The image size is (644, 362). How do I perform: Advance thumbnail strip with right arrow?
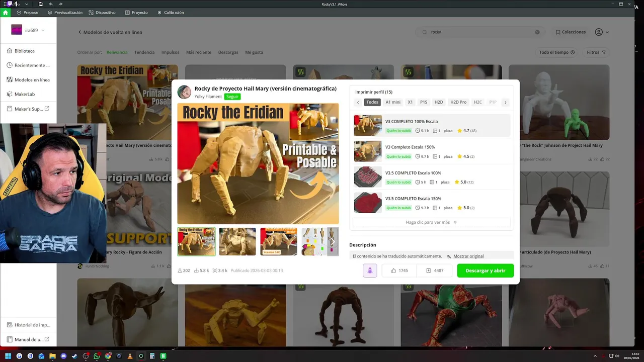(333, 241)
